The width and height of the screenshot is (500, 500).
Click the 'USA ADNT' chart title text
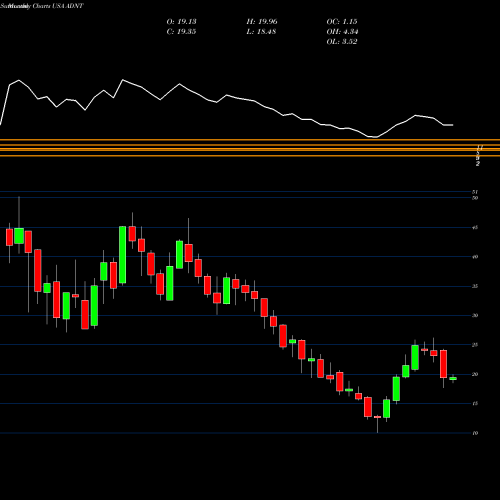point(68,6)
